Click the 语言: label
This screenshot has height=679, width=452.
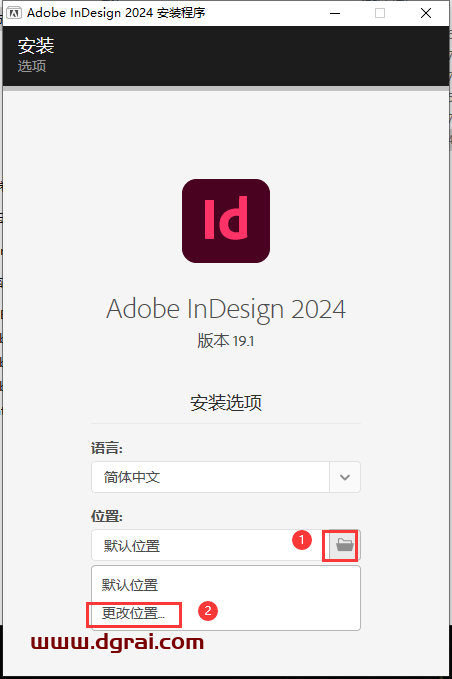[107, 448]
